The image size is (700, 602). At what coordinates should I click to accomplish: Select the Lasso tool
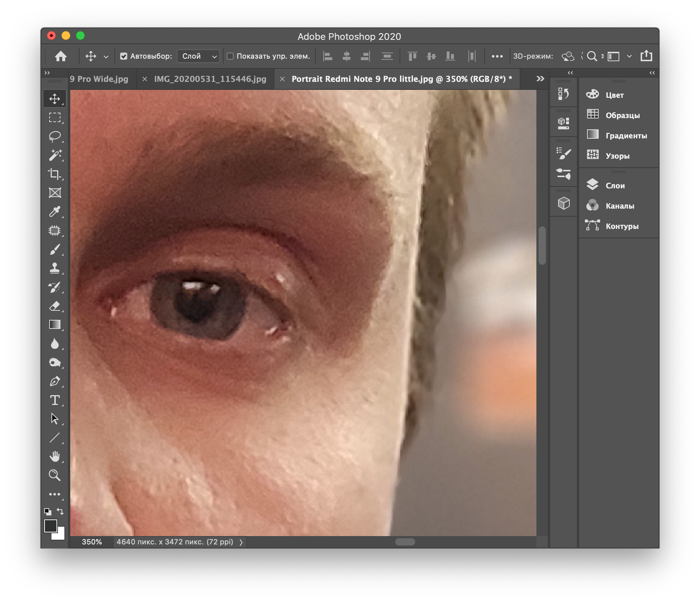(x=55, y=137)
